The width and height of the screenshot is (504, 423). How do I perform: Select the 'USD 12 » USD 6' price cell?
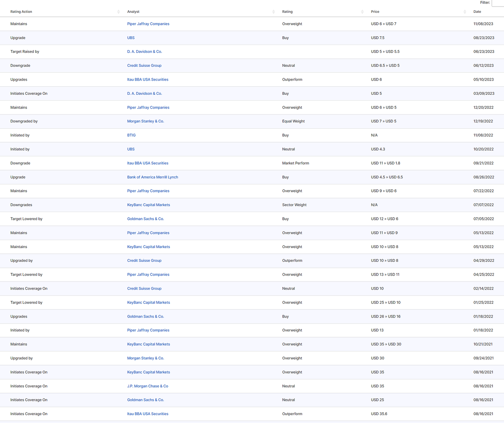click(385, 219)
